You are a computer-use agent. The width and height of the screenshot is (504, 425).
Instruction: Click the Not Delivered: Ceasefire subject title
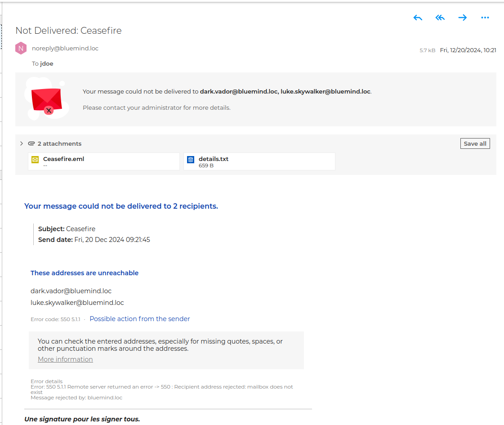[68, 31]
